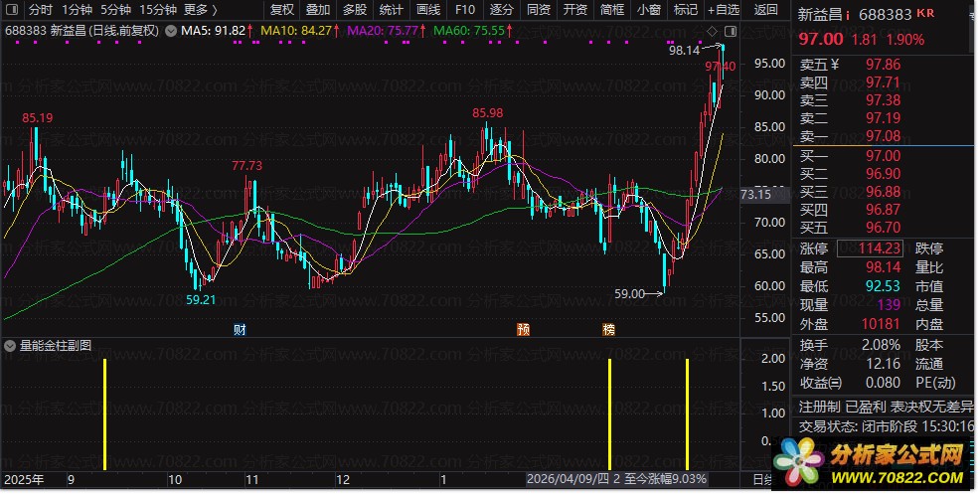Click the ¥ icon next to 卖五

point(835,66)
